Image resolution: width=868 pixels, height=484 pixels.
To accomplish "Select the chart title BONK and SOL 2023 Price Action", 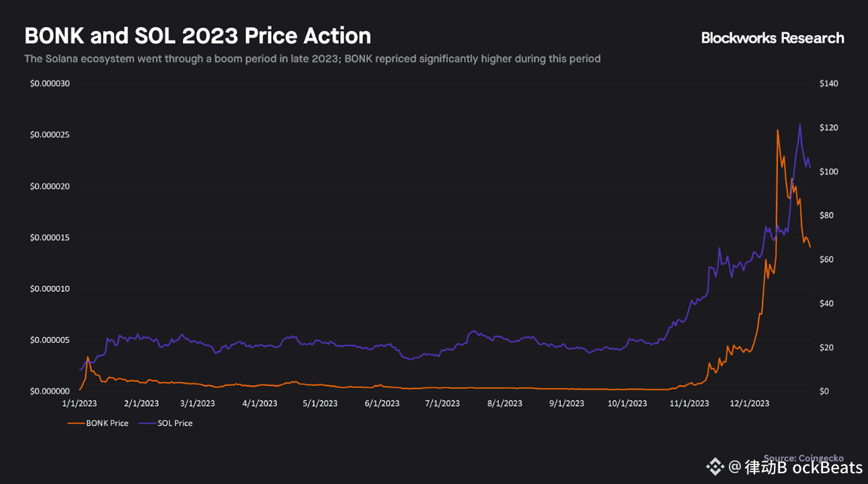I will 198,36.
